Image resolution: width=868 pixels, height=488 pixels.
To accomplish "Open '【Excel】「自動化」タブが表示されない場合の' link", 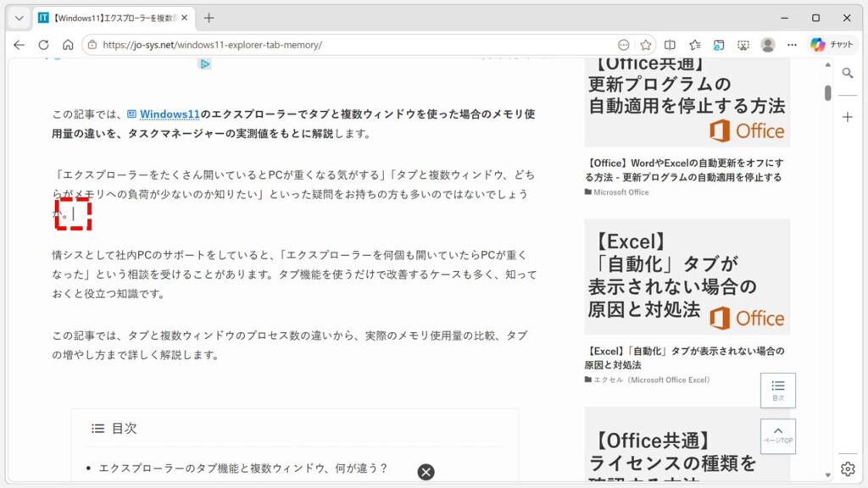I will coord(684,358).
